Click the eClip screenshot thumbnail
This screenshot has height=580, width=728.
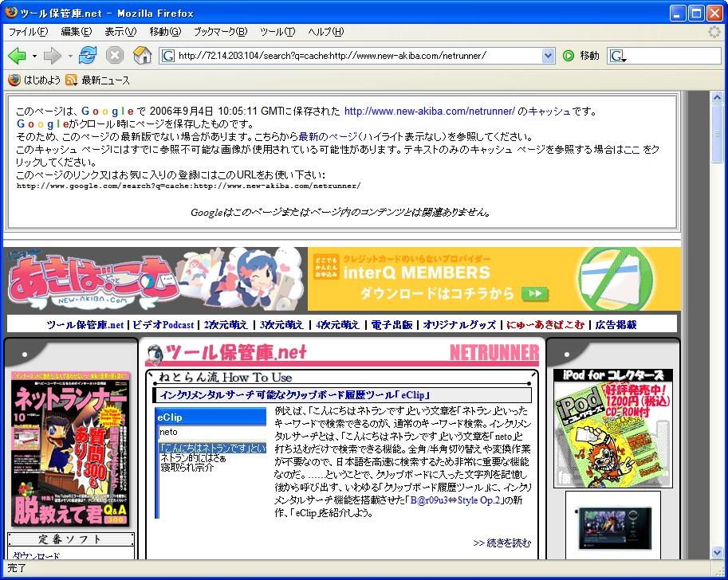(x=211, y=463)
